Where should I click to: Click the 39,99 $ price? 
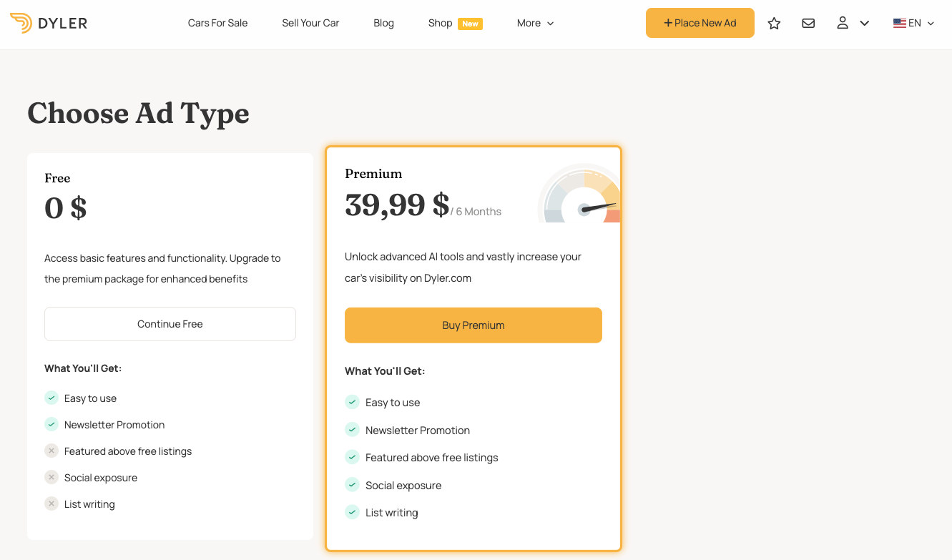tap(397, 205)
